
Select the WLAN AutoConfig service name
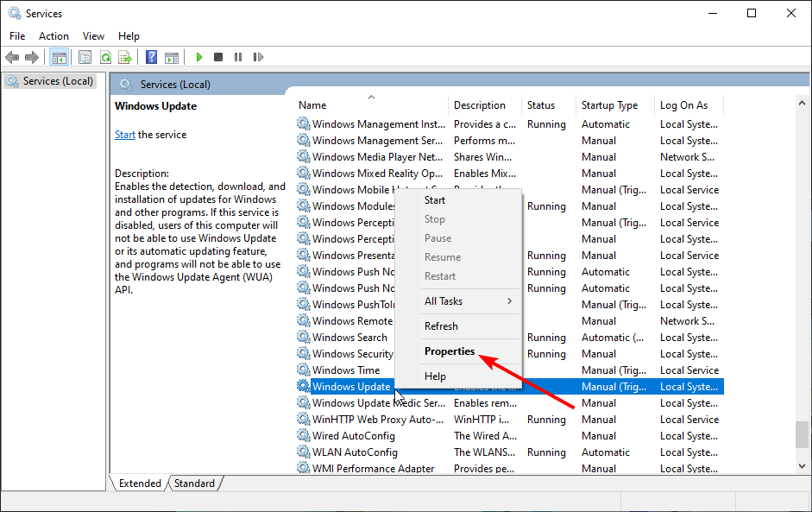point(355,452)
